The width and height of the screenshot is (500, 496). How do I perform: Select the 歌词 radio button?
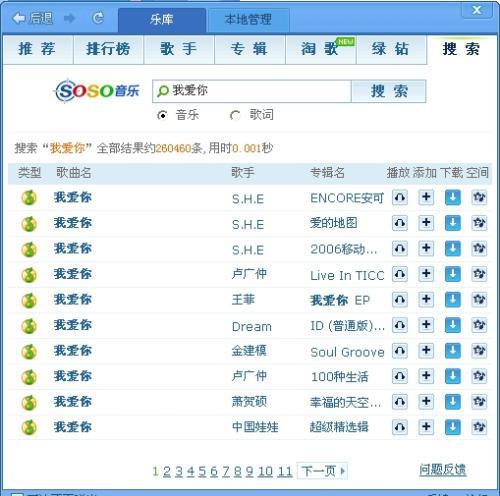point(235,115)
